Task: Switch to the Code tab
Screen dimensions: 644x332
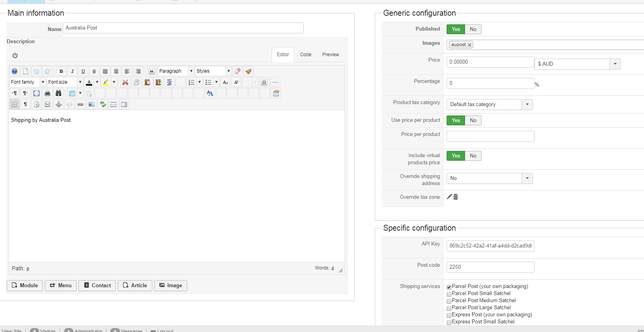Action: click(306, 55)
